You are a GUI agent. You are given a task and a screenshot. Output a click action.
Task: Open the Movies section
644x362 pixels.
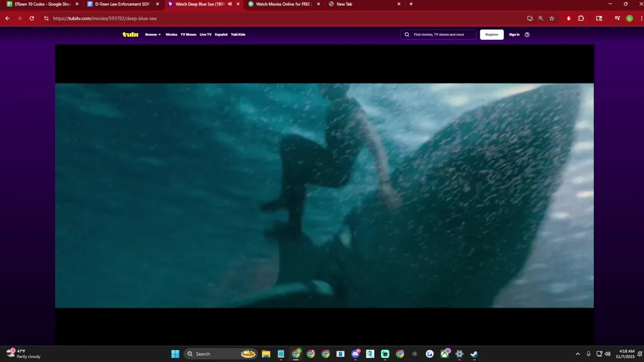(x=172, y=35)
